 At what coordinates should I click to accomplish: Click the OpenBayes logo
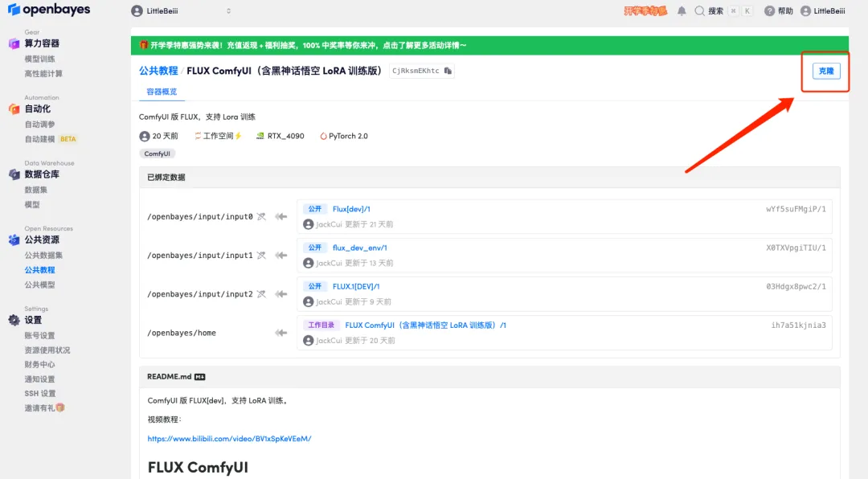pos(49,10)
